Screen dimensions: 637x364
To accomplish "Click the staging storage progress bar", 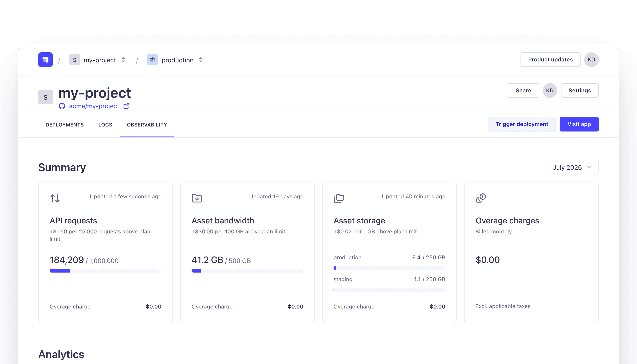I will click(x=389, y=290).
